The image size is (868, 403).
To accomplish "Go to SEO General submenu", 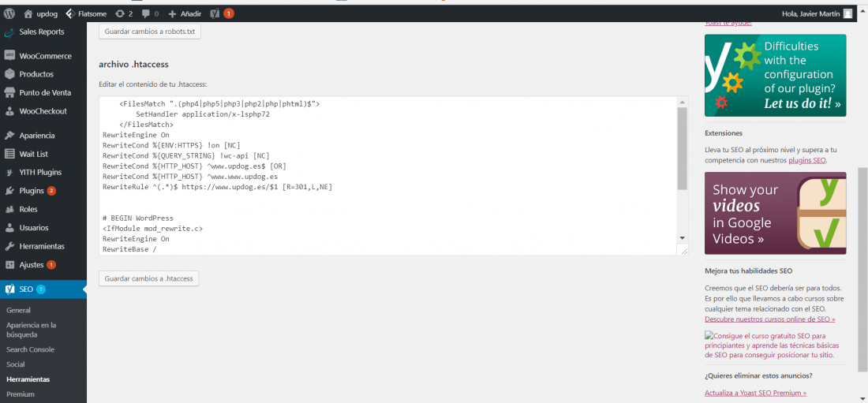I will [x=18, y=311].
